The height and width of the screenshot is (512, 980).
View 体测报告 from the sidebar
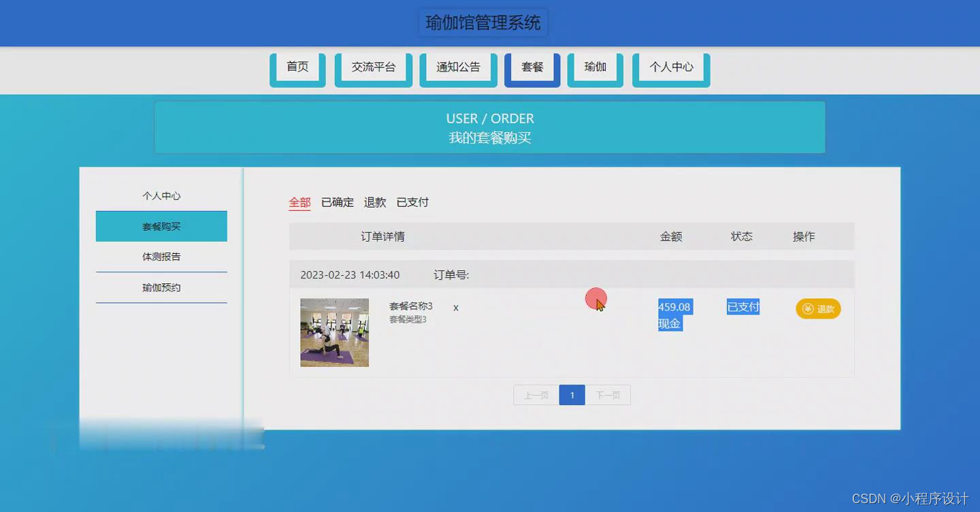pos(161,257)
